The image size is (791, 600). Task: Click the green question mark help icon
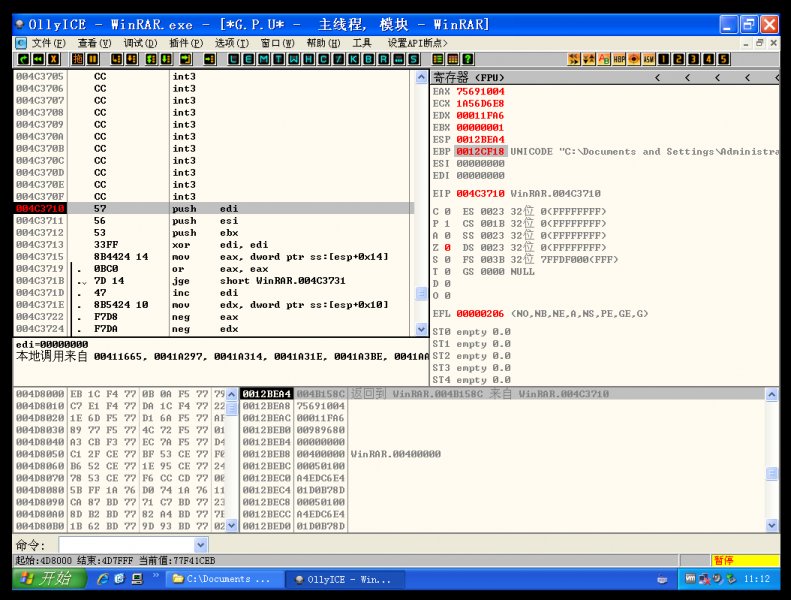[468, 59]
